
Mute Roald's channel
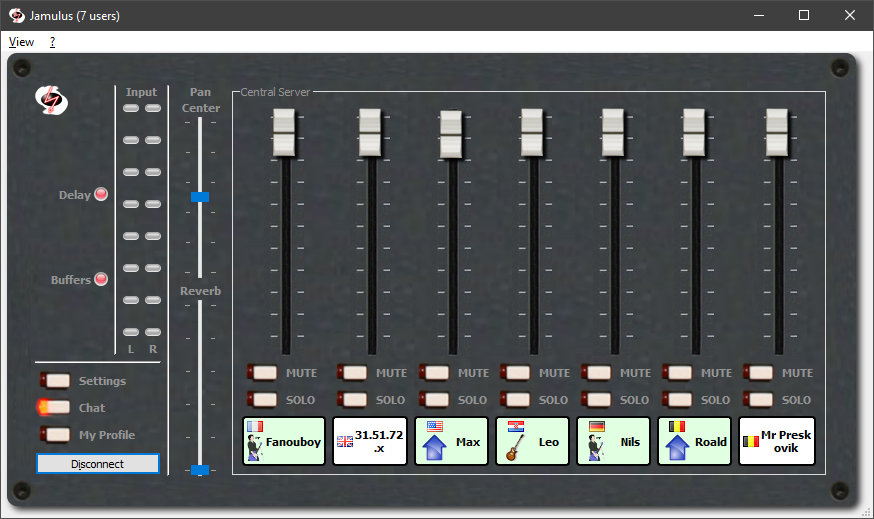click(677, 372)
